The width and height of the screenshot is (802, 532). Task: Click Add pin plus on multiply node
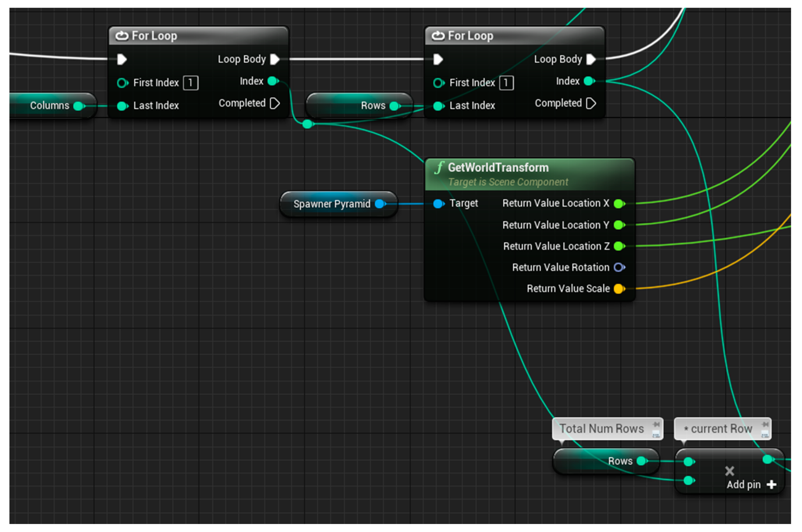[772, 485]
